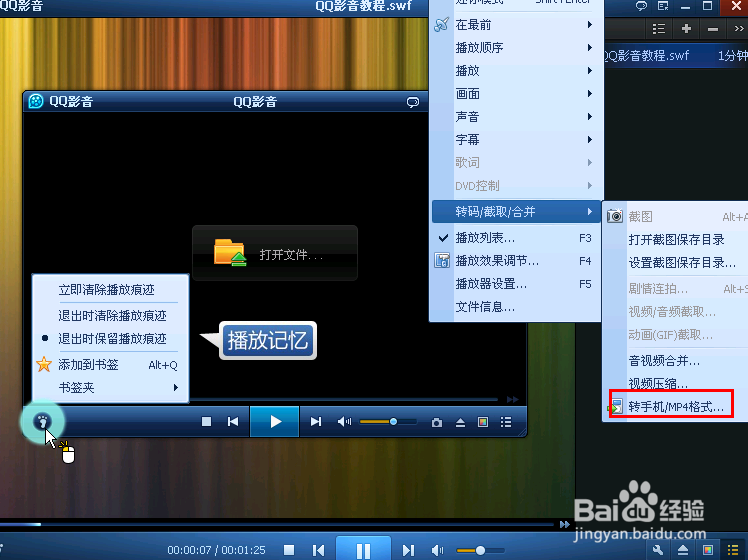Click fast-forward arrows on inner progress bar
The width and height of the screenshot is (748, 560).
tap(512, 399)
